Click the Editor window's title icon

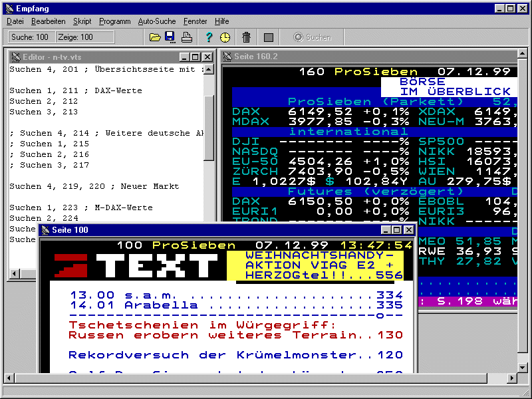click(15, 57)
